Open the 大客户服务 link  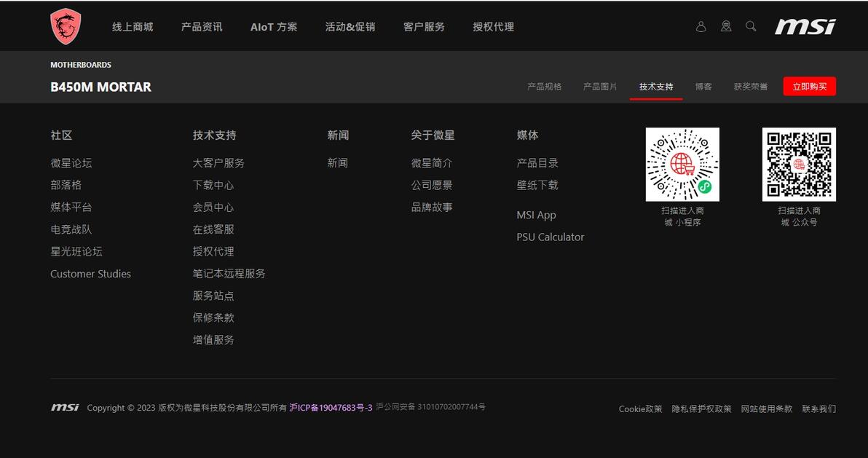click(x=218, y=163)
